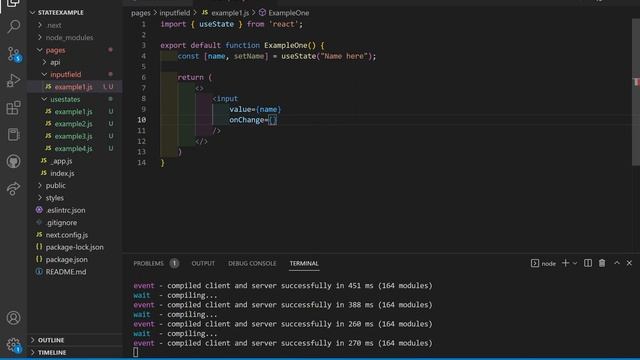
Task: Open README.md file
Action: pos(75,272)
